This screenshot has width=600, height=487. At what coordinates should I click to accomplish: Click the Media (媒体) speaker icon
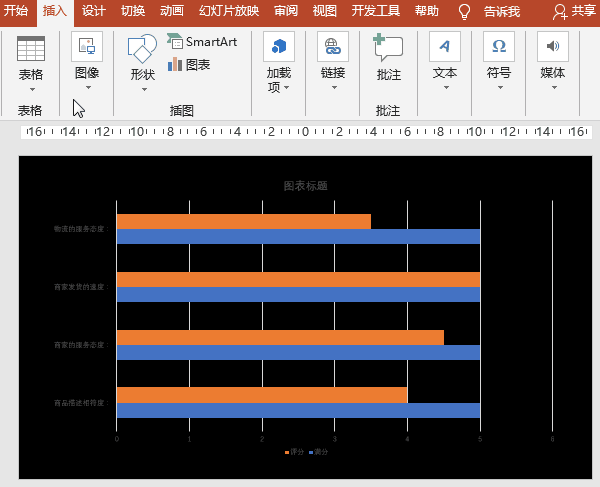click(553, 47)
